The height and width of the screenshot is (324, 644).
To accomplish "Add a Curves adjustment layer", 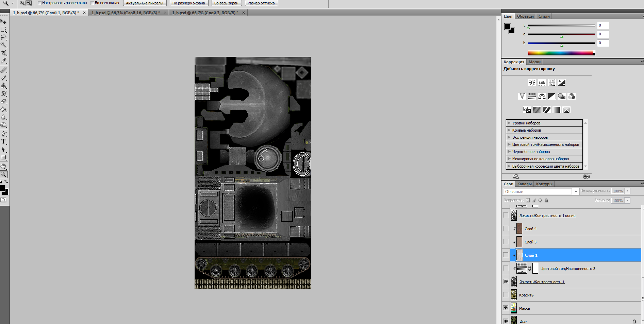I will [x=552, y=83].
